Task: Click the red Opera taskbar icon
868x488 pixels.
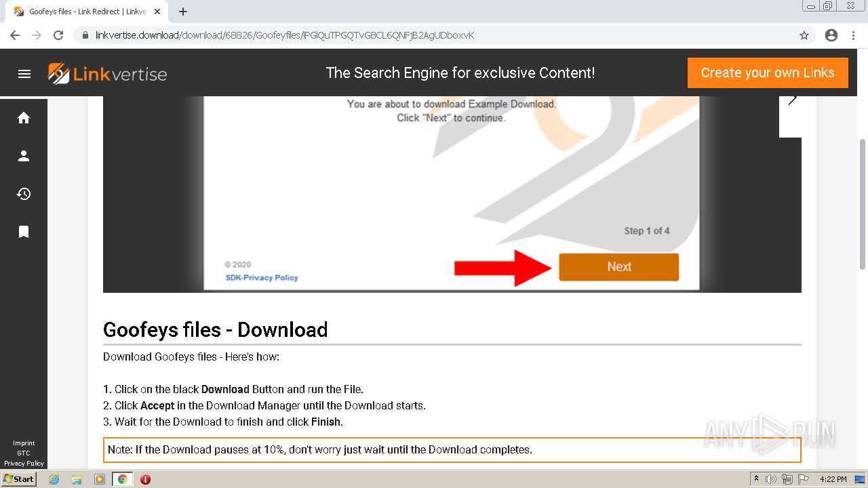Action: pos(145,479)
